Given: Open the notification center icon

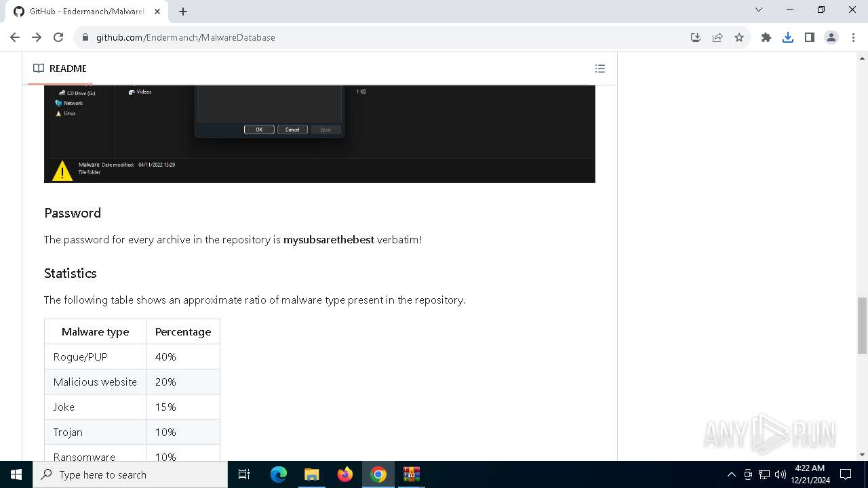Looking at the screenshot, I should tap(846, 474).
